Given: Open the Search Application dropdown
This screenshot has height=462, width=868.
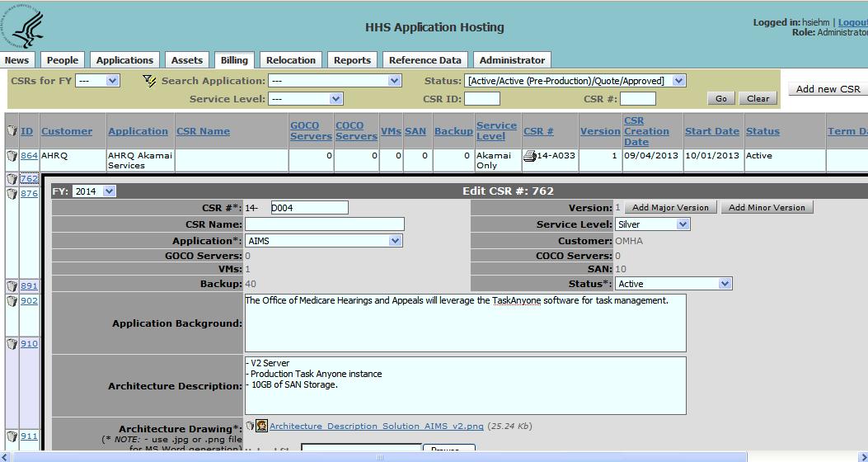Looking at the screenshot, I should point(335,81).
